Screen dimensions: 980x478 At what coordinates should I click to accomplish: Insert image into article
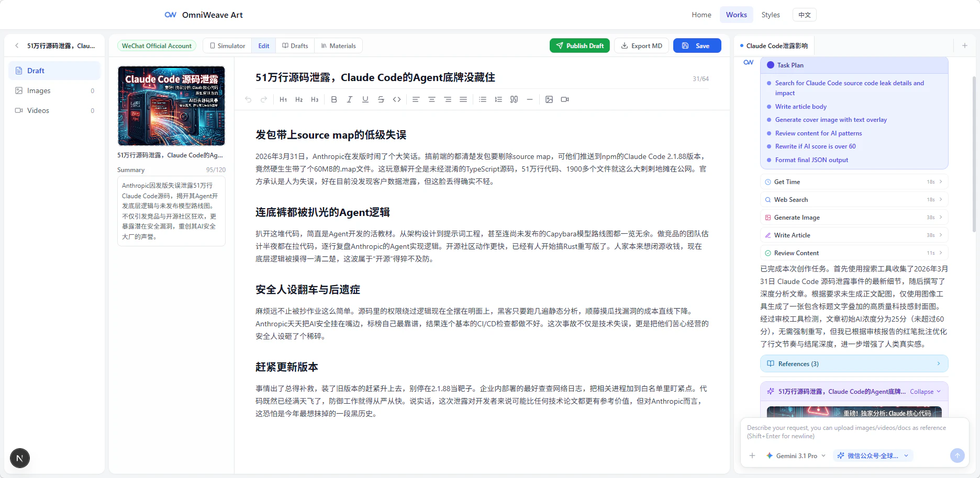click(549, 99)
